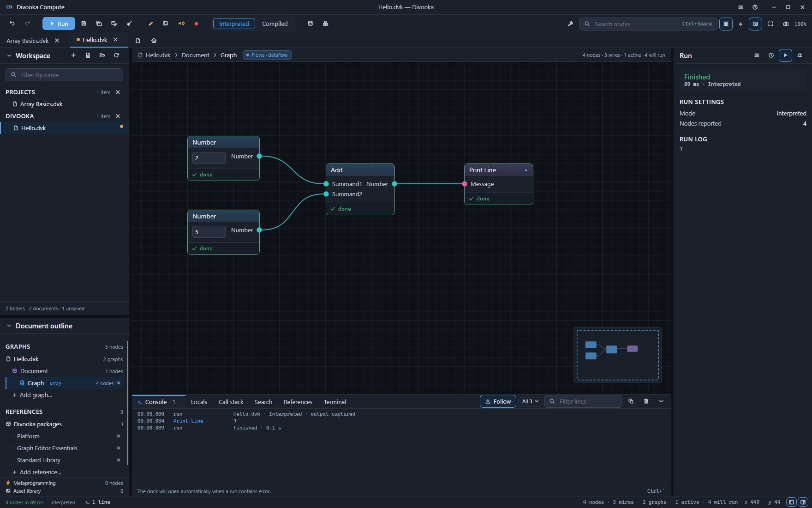Undo the last action

(12, 24)
